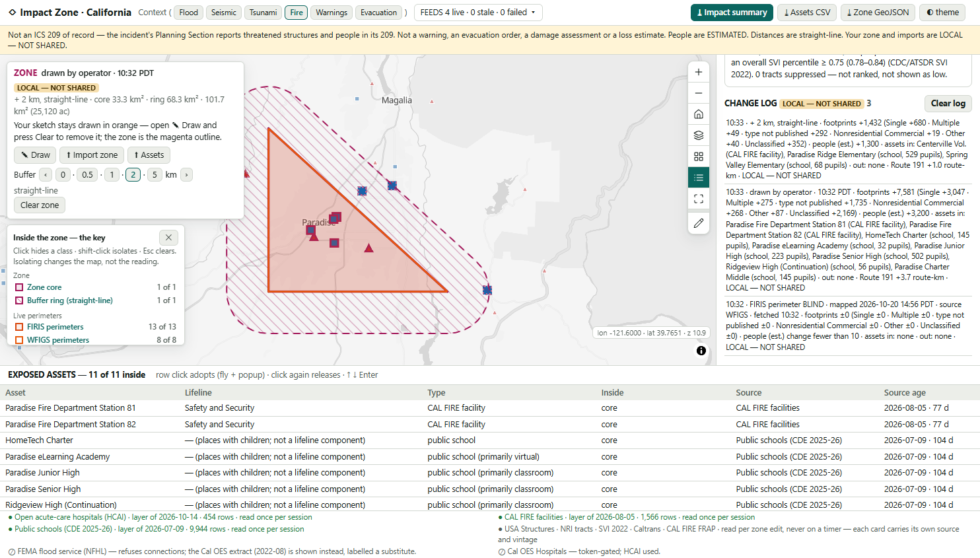
Task: Reset map view with home icon
Action: tap(699, 114)
